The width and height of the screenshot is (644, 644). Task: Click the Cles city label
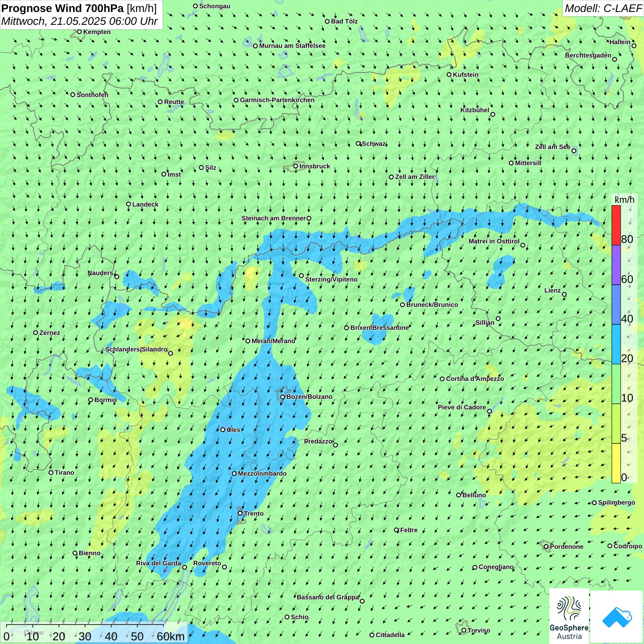pos(233,430)
